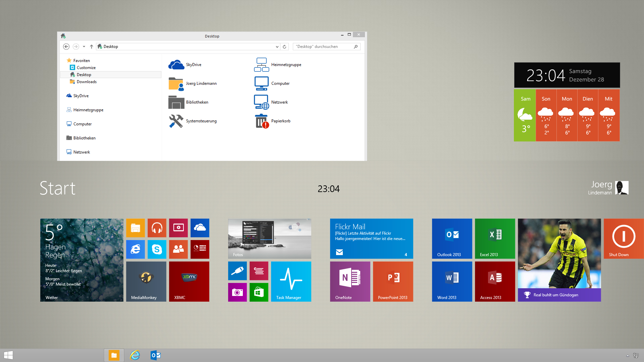The image size is (644, 362).
Task: Open the Flickr Mail tile
Action: click(372, 239)
